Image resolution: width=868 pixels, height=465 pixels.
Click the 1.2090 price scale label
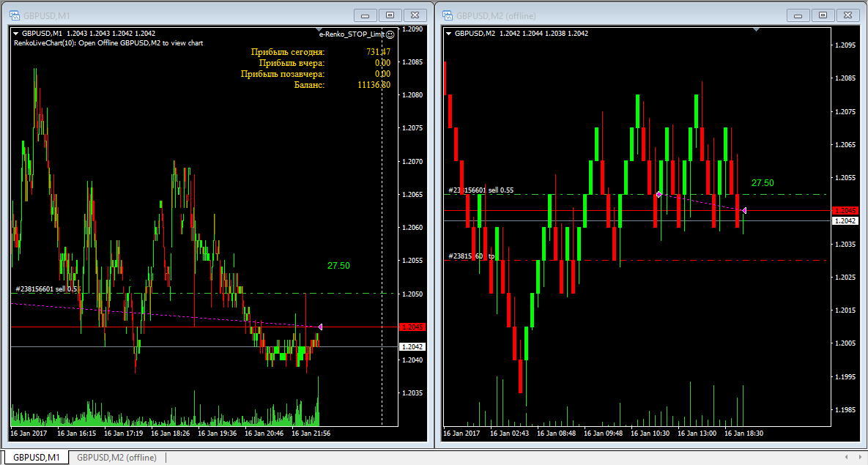pyautogui.click(x=412, y=29)
